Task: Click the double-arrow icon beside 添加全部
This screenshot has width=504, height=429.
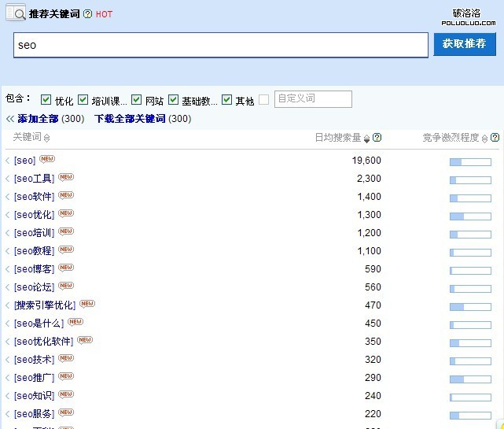Action: 10,119
